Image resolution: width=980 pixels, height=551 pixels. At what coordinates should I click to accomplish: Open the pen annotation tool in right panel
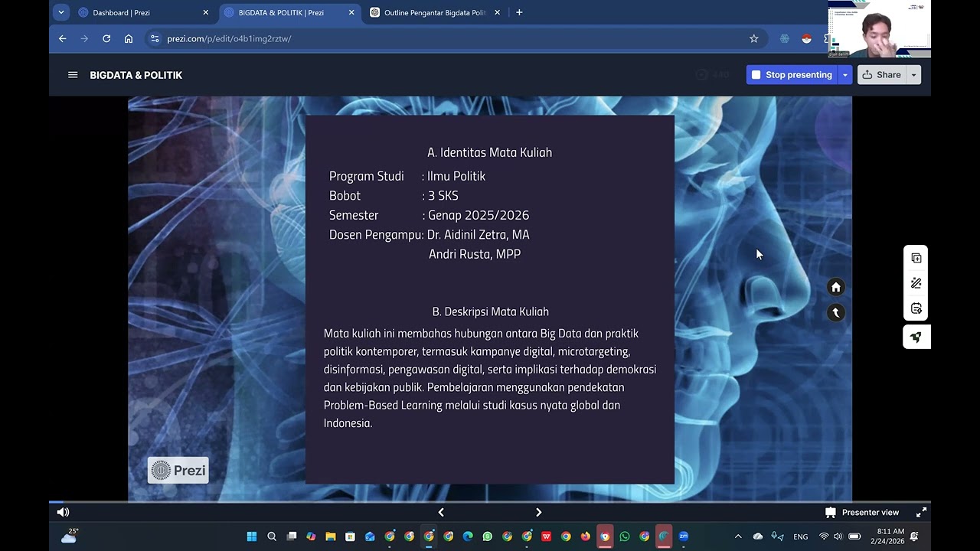pyautogui.click(x=916, y=283)
